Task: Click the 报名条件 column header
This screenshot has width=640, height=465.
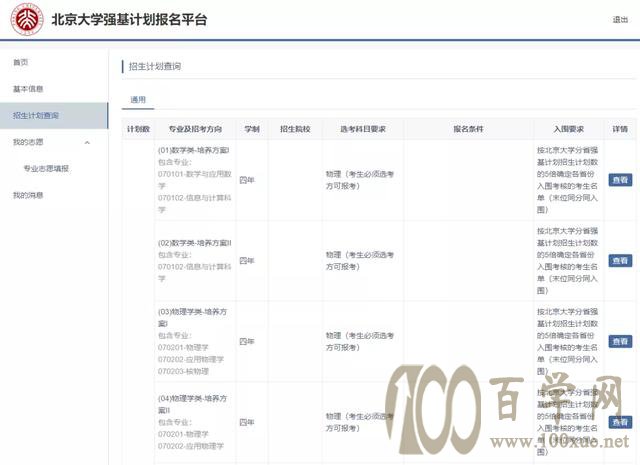Action: (x=468, y=129)
